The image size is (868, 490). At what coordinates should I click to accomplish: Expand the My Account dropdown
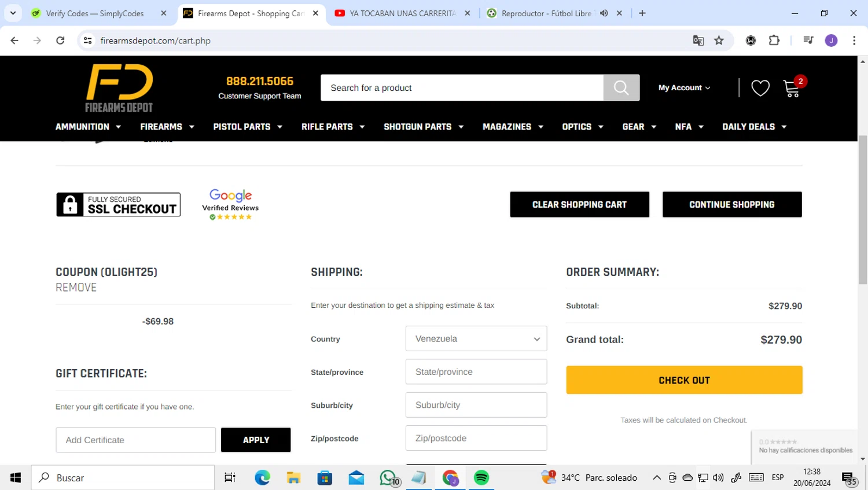pos(684,88)
